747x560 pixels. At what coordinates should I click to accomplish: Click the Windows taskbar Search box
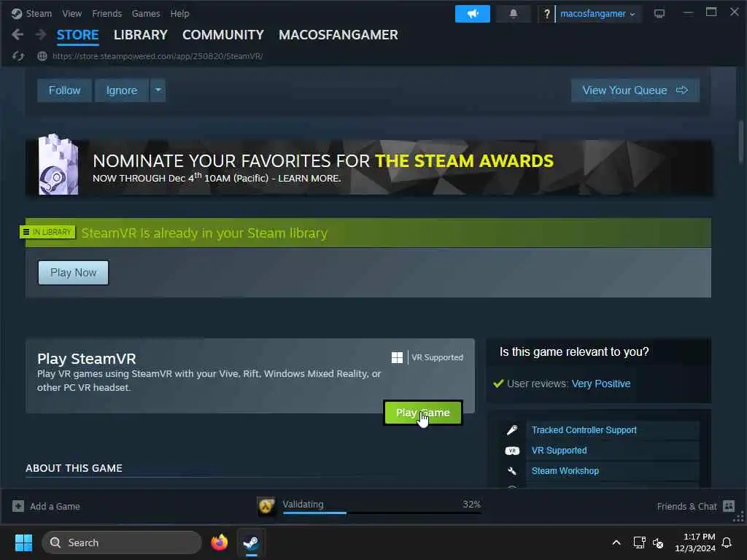click(x=122, y=542)
